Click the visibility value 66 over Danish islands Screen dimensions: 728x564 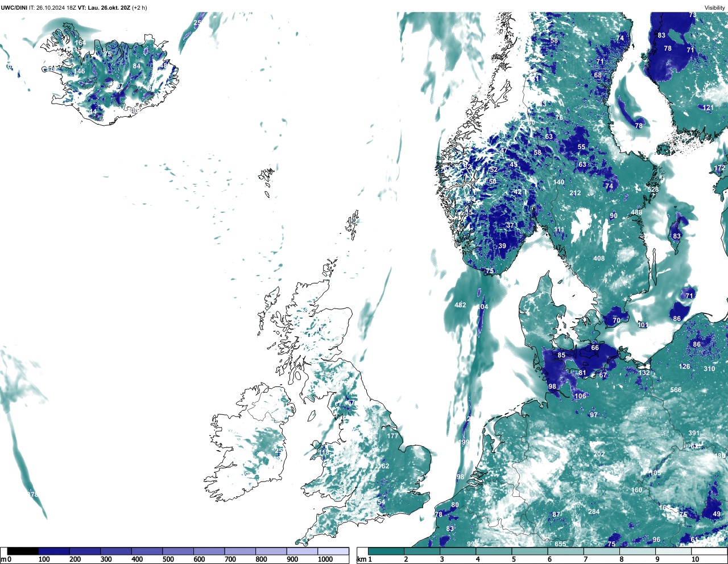point(595,348)
